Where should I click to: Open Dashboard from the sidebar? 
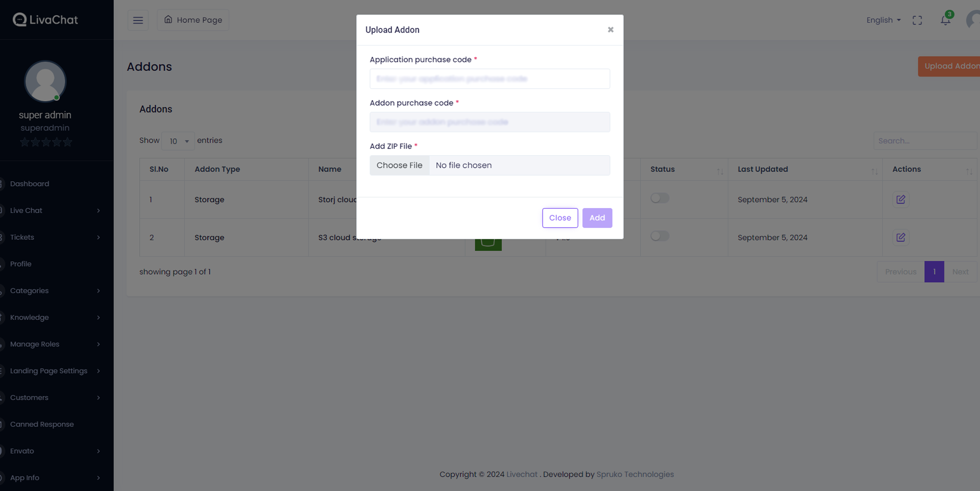30,184
